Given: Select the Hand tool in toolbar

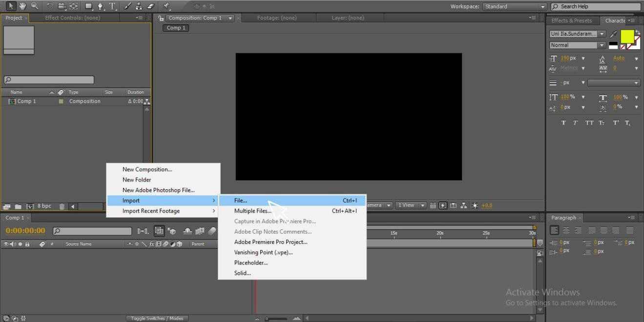Looking at the screenshot, I should coord(22,6).
